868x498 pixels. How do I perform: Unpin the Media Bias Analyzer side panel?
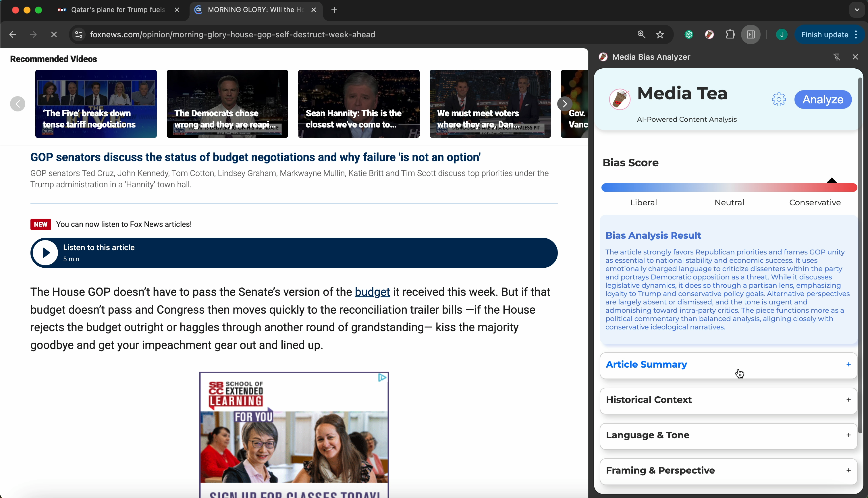836,57
